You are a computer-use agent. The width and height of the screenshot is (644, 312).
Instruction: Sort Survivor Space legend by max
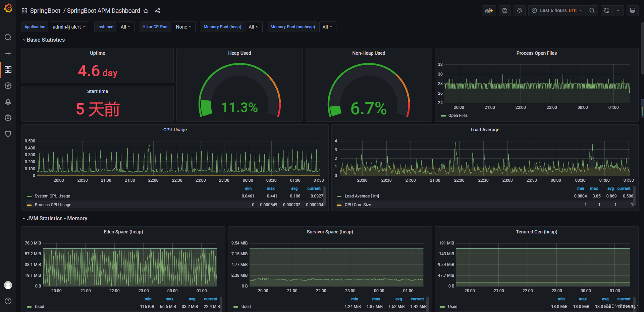click(x=376, y=299)
